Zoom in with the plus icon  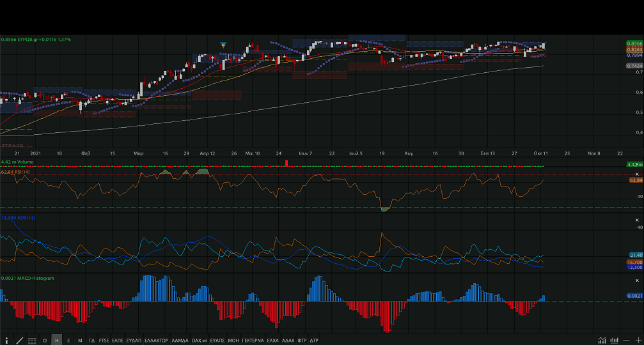[x=637, y=341]
